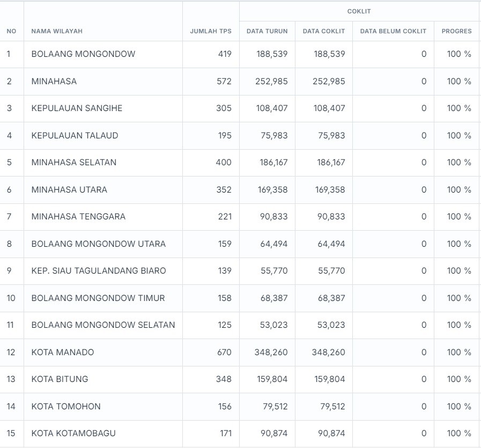This screenshot has width=481, height=448.
Task: Select the DATA COKLIT column header
Action: [324, 31]
